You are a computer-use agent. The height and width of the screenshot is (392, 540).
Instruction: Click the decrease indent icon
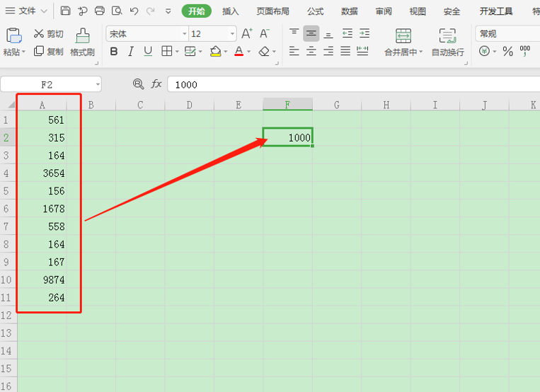(x=347, y=33)
